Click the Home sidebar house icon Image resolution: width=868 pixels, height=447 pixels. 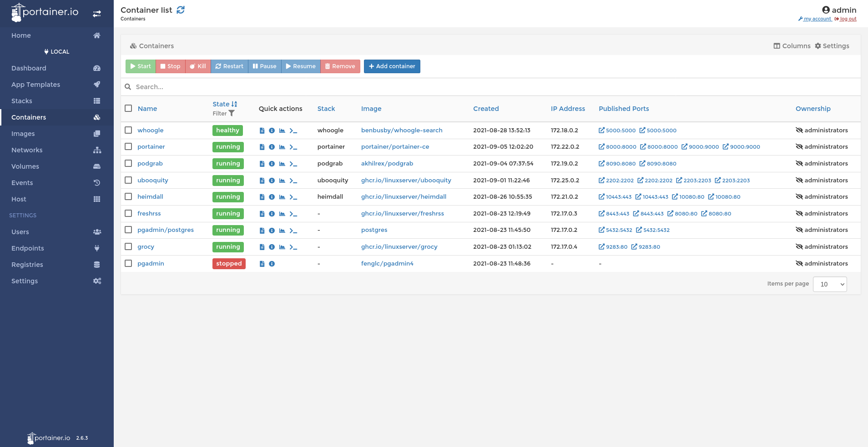[97, 35]
